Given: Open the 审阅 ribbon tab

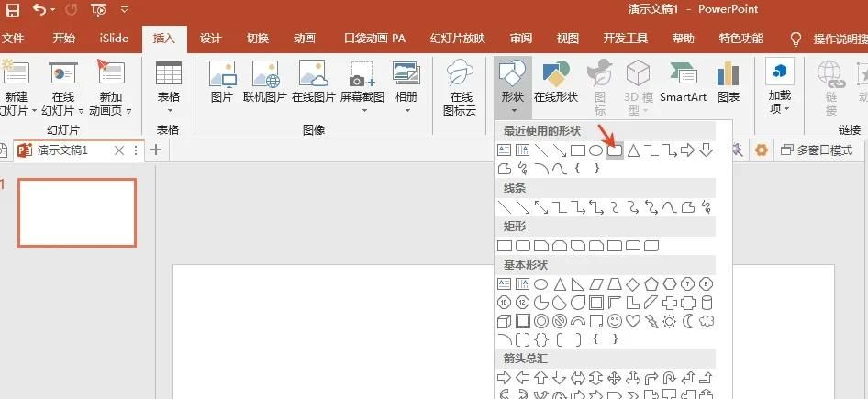Looking at the screenshot, I should (x=521, y=39).
